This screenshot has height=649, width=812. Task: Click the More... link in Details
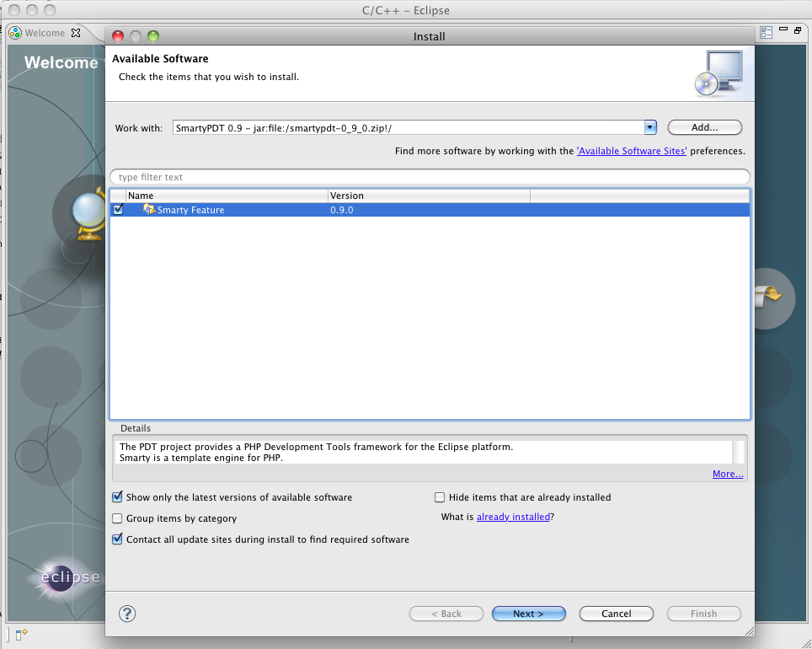(728, 474)
